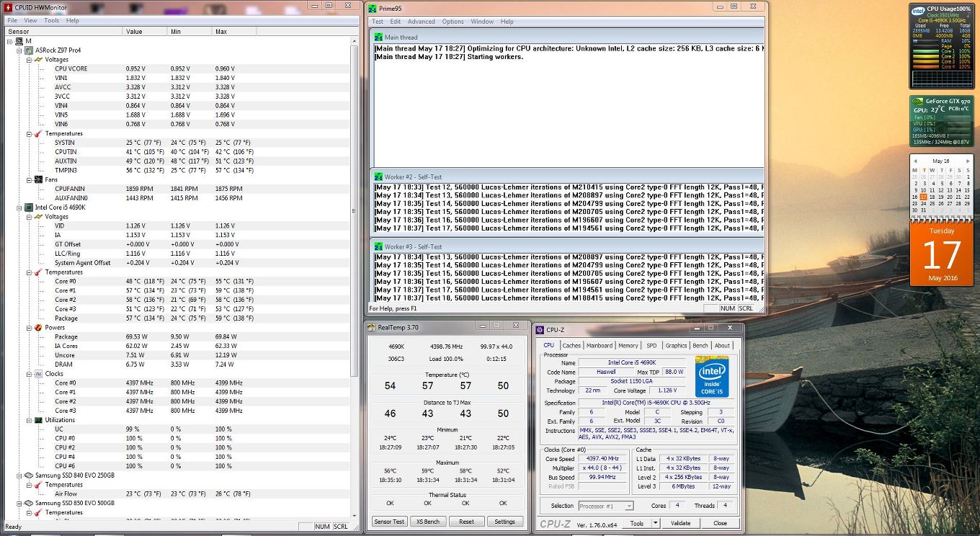
Task: Open the Advanced menu in Prime95
Action: [x=421, y=22]
